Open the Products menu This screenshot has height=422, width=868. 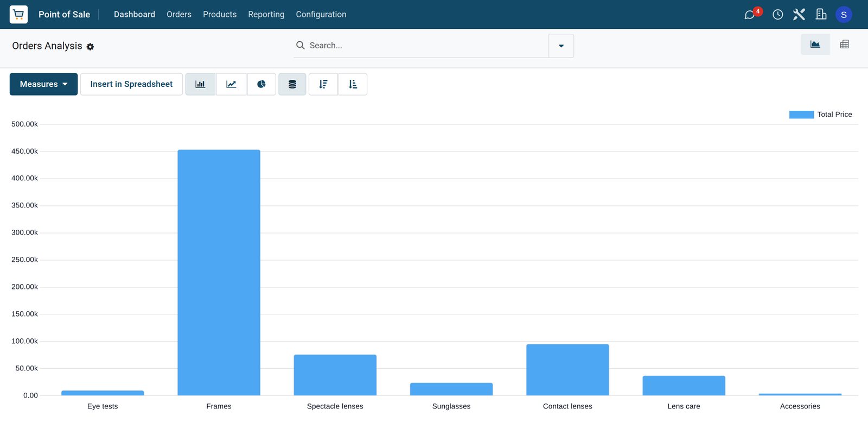click(220, 14)
